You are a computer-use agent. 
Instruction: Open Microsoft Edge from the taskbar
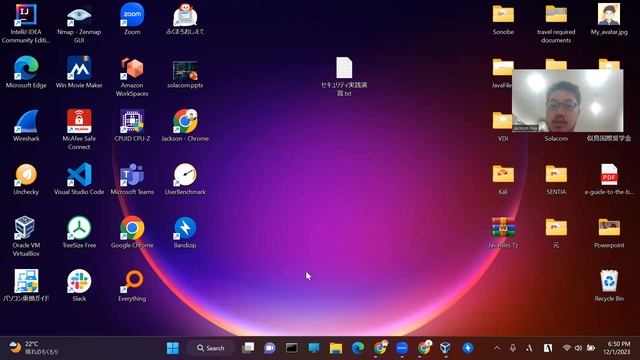click(x=358, y=348)
